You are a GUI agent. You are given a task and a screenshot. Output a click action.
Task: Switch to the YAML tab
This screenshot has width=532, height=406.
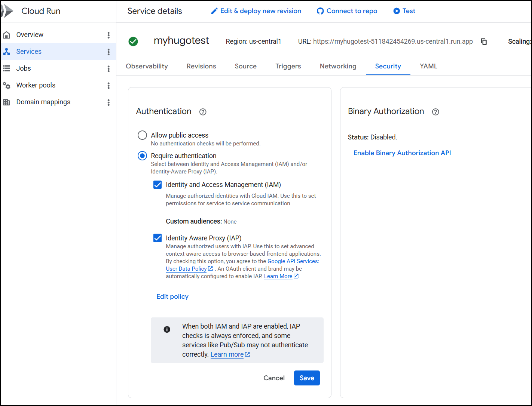[428, 66]
